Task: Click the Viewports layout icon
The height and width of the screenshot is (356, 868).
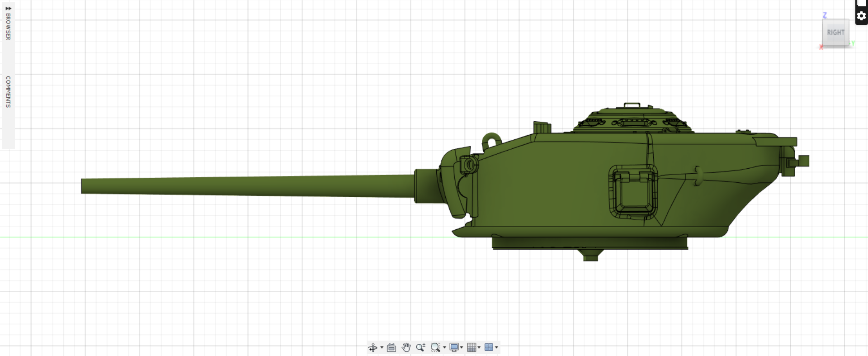Action: coord(489,347)
